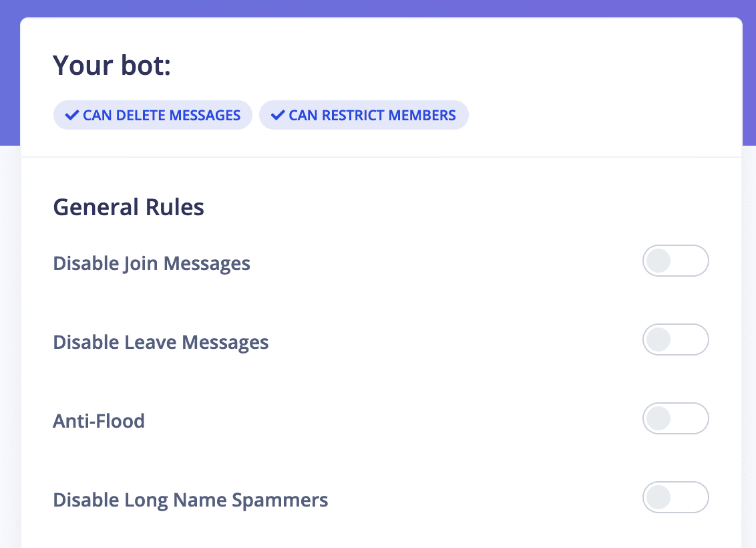Screen dimensions: 756x548
Task: Click the Disable Join Messages label text
Action: [x=152, y=263]
